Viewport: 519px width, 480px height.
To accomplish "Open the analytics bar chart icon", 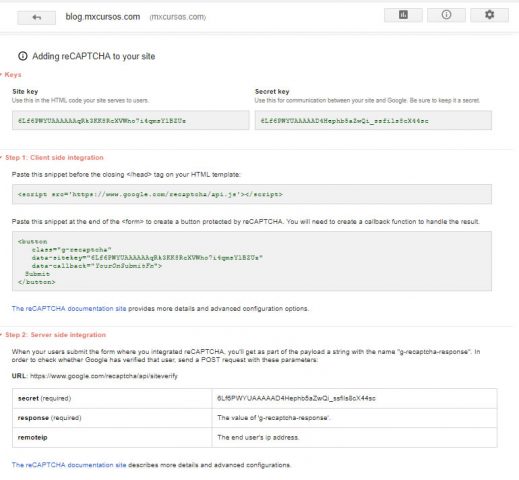I will pos(403,15).
